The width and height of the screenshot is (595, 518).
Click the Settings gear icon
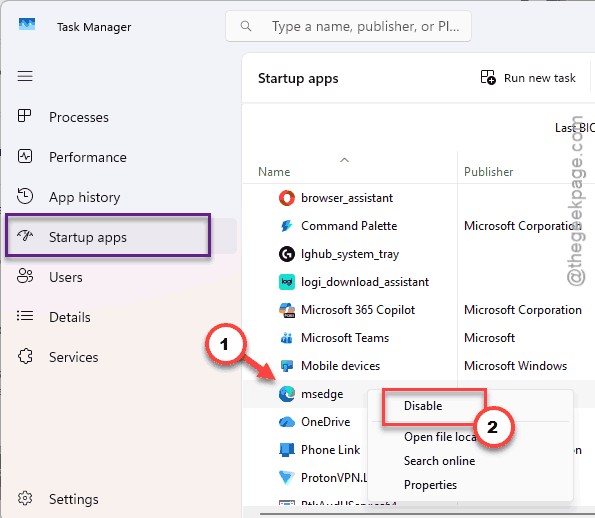[x=25, y=498]
